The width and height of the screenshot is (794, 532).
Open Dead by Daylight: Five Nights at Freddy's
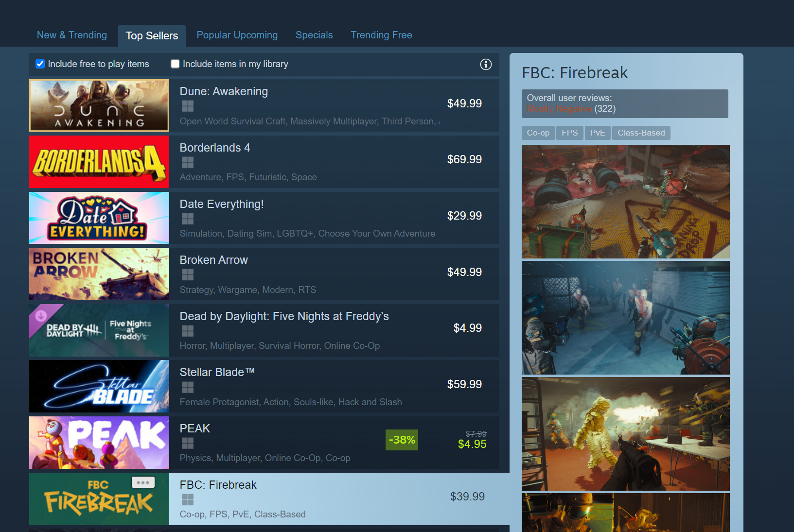click(284, 316)
